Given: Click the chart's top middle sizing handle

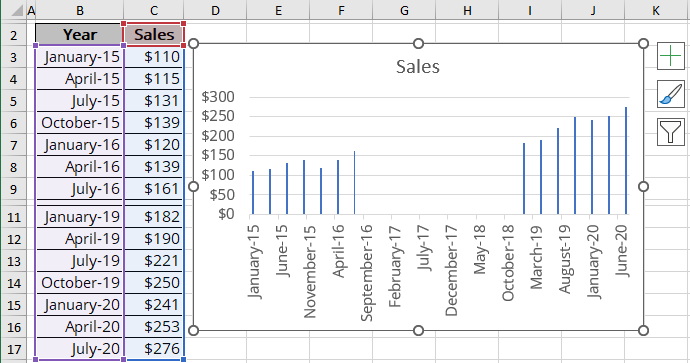Looking at the screenshot, I should tap(418, 44).
